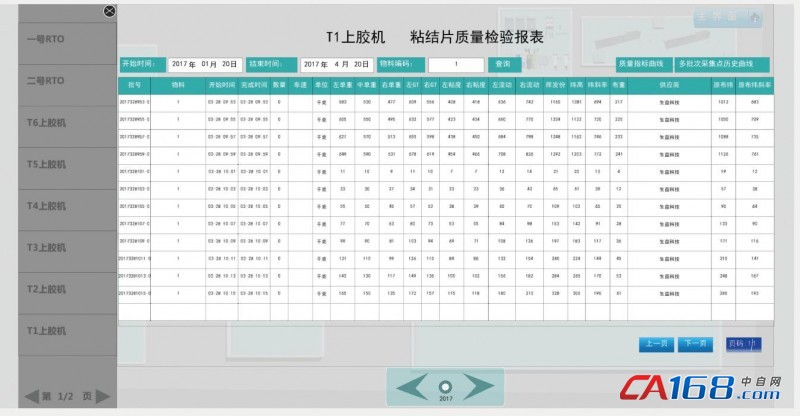Open 一号RTO in the sidebar
Viewport: 800px width, 416px height.
(46, 38)
